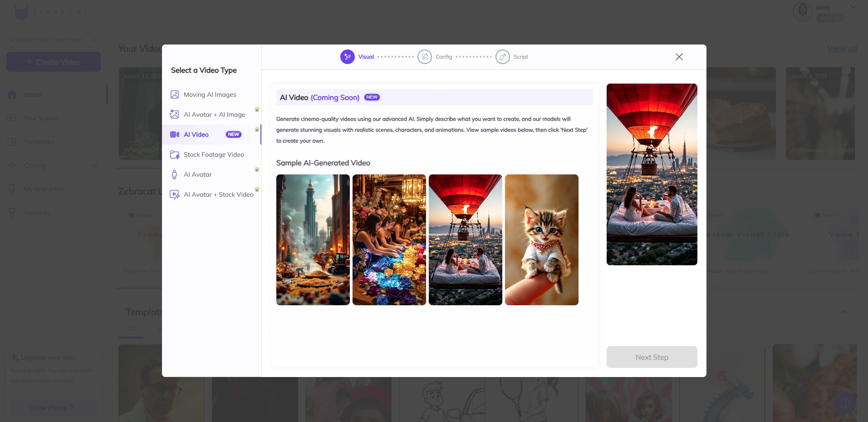
Task: Expand the credits used chevron
Action: [95, 40]
